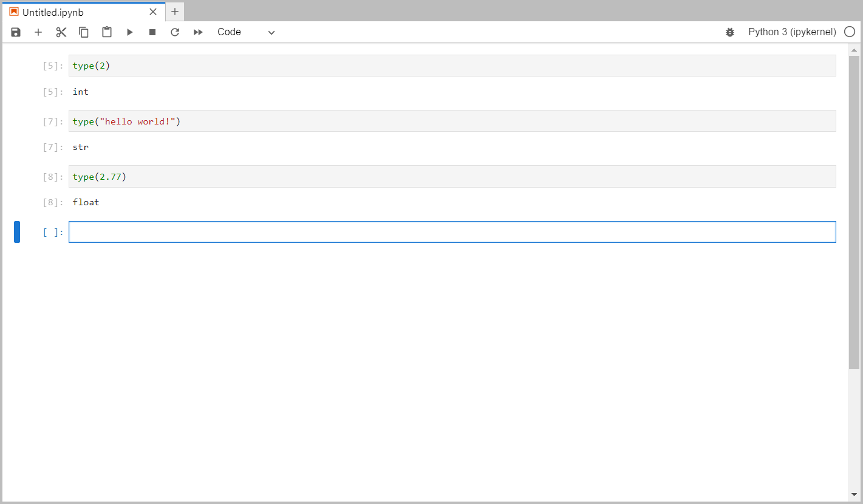Paste cell using the clipboard icon
Viewport: 863px width, 504px height.
[x=107, y=32]
